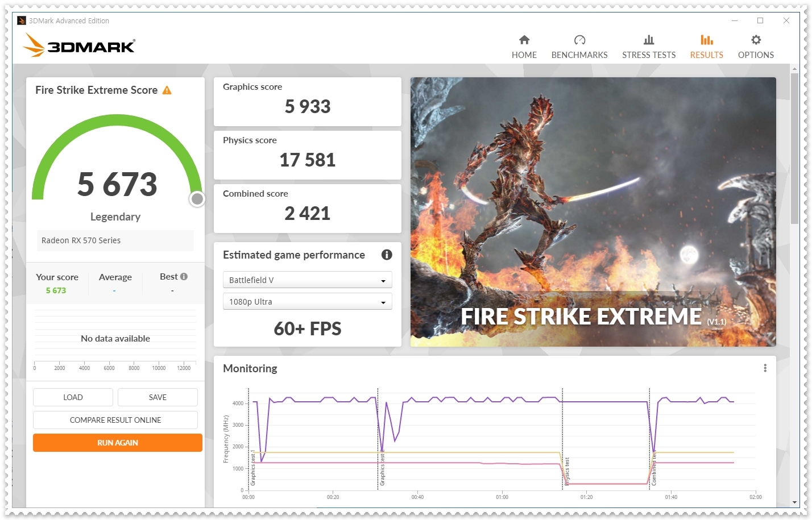Switch to Stress Tests tab

[649, 47]
